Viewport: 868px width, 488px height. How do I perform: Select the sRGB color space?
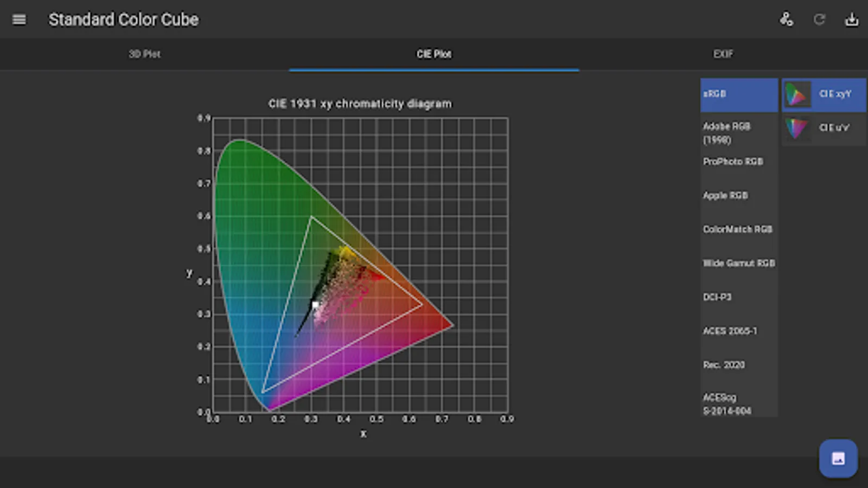coord(739,95)
